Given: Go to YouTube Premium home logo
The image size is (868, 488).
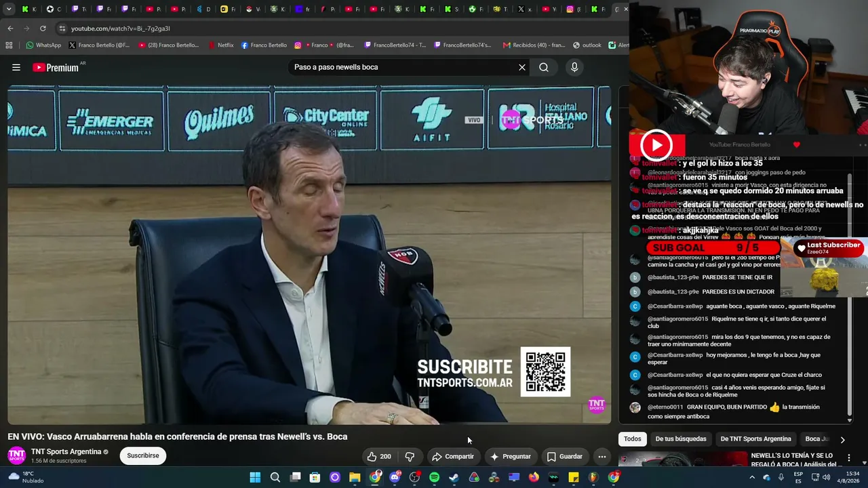Looking at the screenshot, I should 56,67.
